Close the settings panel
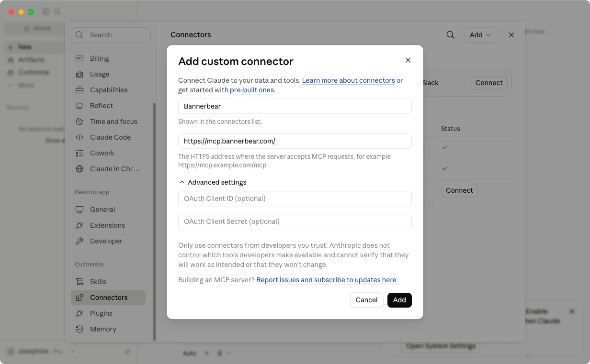The width and height of the screenshot is (590, 364). coord(511,35)
